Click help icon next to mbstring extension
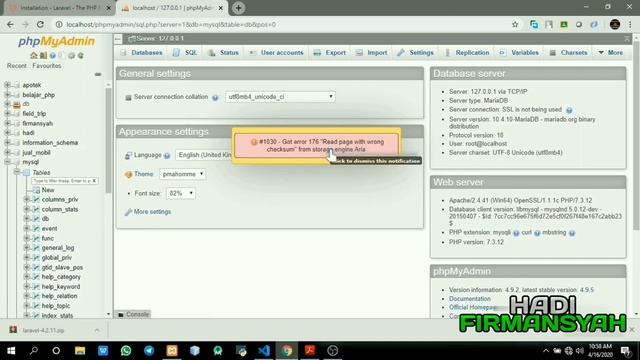640x360 pixels. (572, 233)
